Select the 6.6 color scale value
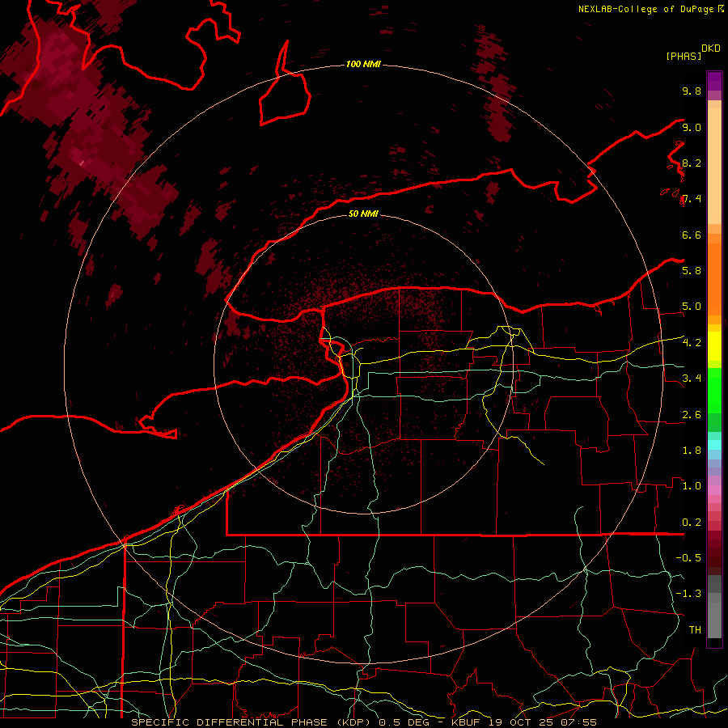The width and height of the screenshot is (728, 728). [x=692, y=235]
